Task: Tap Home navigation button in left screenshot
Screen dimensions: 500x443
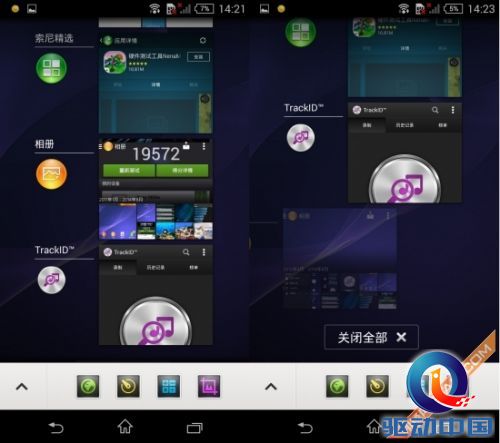Action: click(125, 427)
